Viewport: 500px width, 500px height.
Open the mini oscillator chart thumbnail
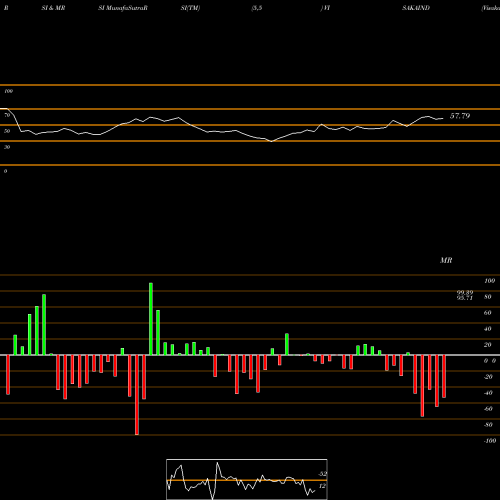(x=247, y=479)
